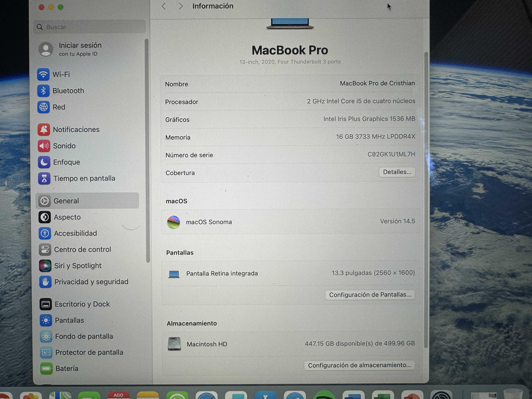
Task: Focus the Buscar search field
Action: (x=89, y=27)
